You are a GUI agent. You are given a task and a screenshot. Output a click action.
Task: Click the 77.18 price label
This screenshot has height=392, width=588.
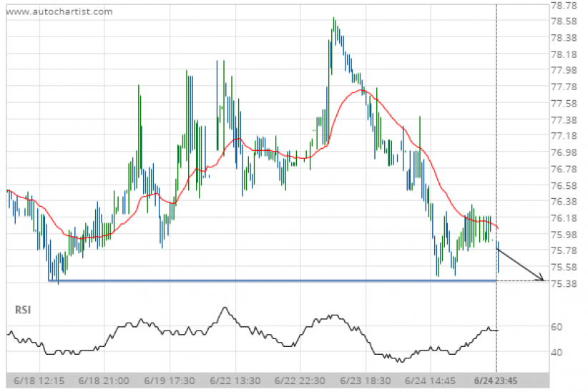tap(564, 136)
